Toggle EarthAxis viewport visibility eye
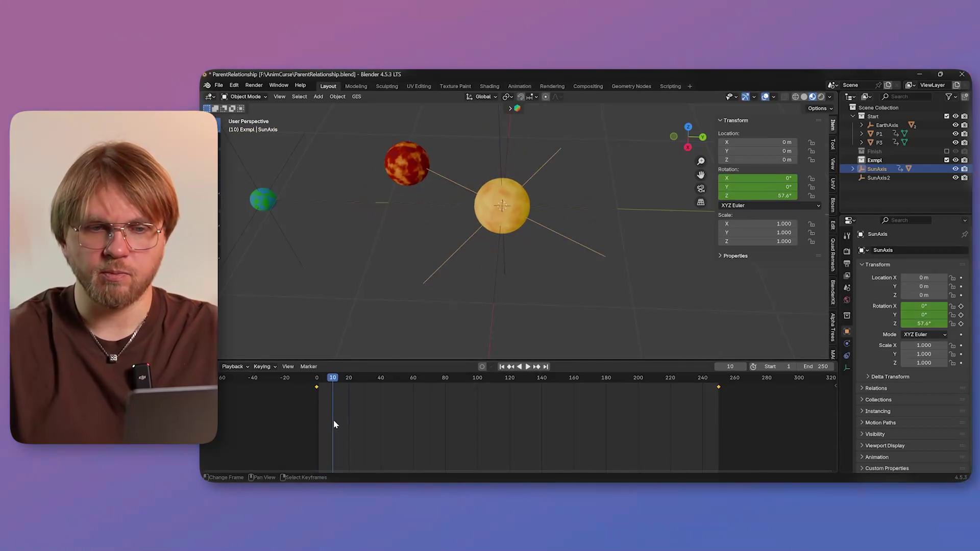The width and height of the screenshot is (980, 551). click(955, 125)
